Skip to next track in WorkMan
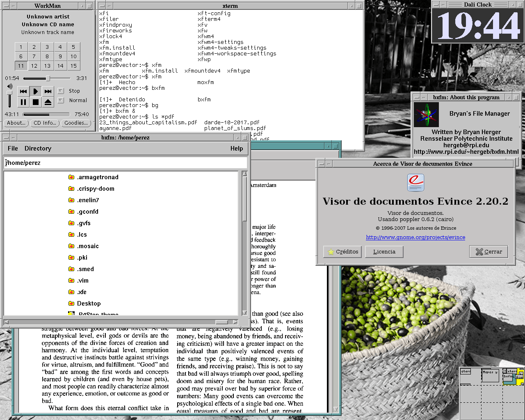Viewport: 525px width, 420px height. [x=48, y=91]
